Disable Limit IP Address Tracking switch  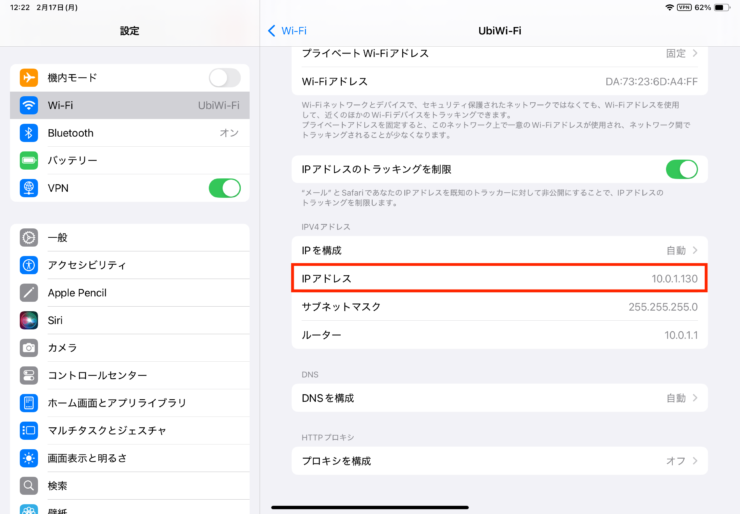point(681,169)
